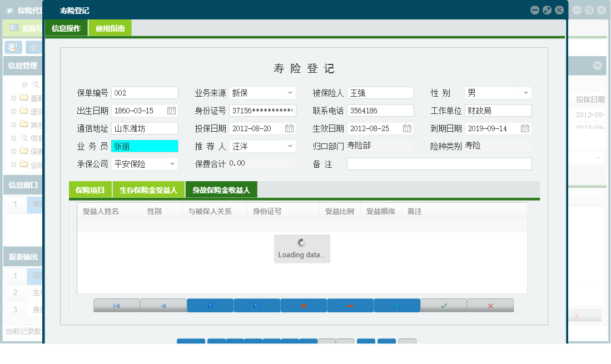611x364 pixels.
Task: Open the 推荐人 dropdown showing 汪洋
Action: click(x=291, y=146)
